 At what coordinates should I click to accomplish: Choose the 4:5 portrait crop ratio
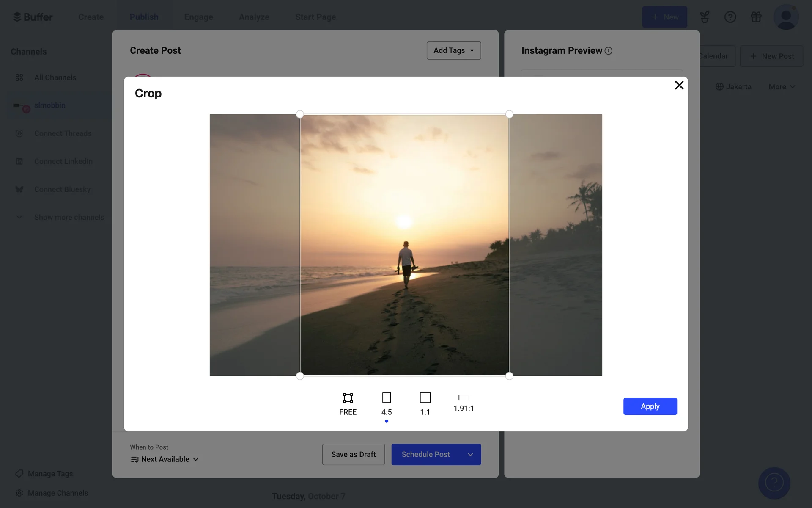click(x=386, y=403)
